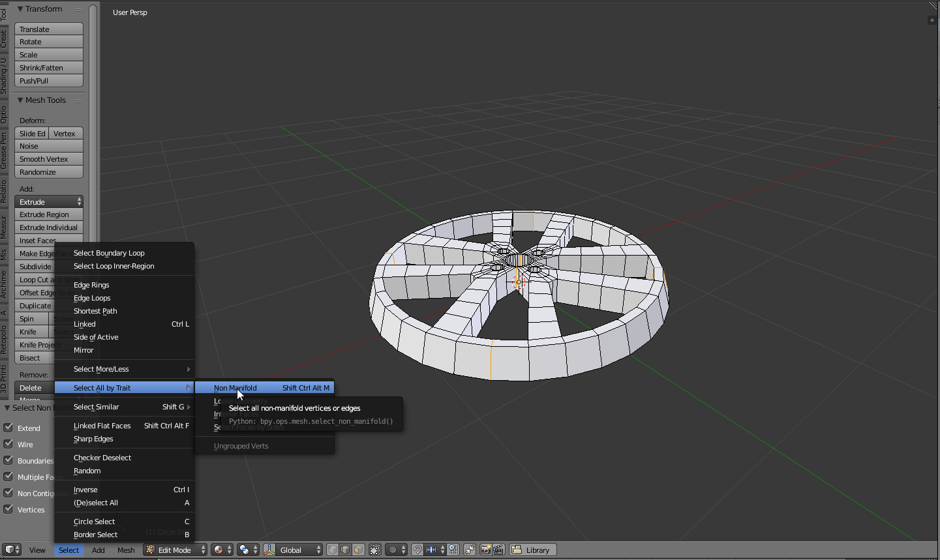Toggle absolute grid snap icon
Viewport: 940px width, 560px height.
(x=453, y=550)
